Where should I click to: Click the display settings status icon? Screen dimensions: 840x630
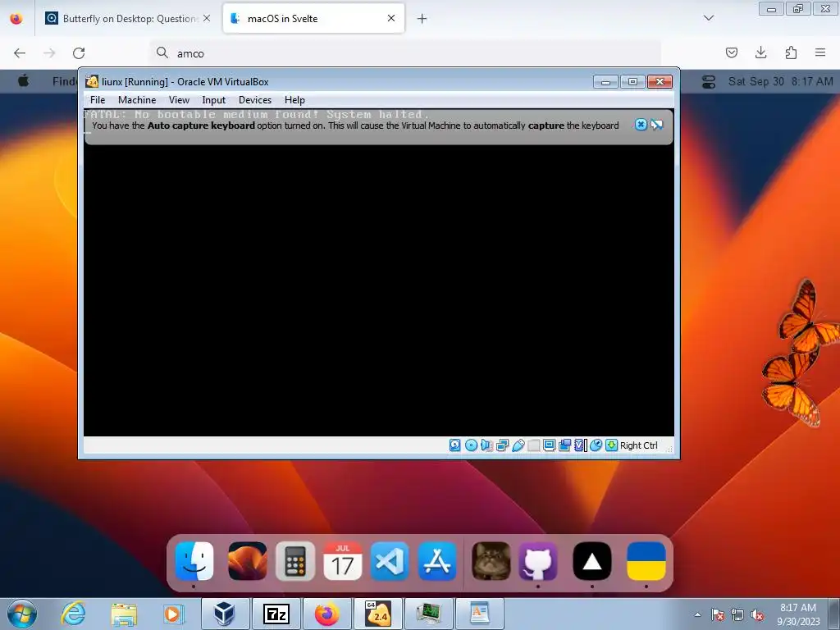coord(549,445)
